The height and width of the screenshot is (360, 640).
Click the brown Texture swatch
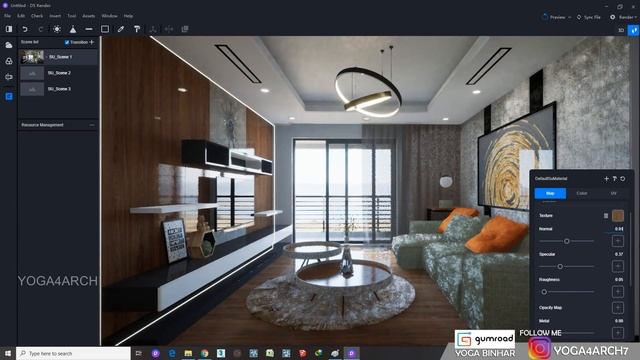coord(618,216)
